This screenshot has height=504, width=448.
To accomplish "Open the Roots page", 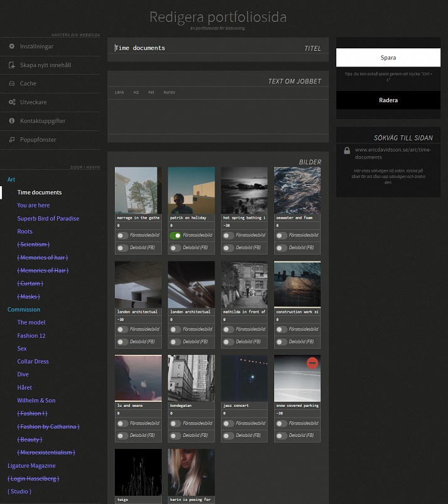I will [24, 231].
